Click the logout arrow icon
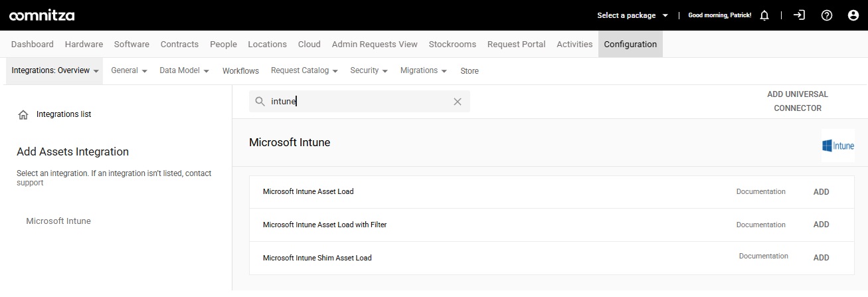This screenshot has width=868, height=297. pos(799,15)
